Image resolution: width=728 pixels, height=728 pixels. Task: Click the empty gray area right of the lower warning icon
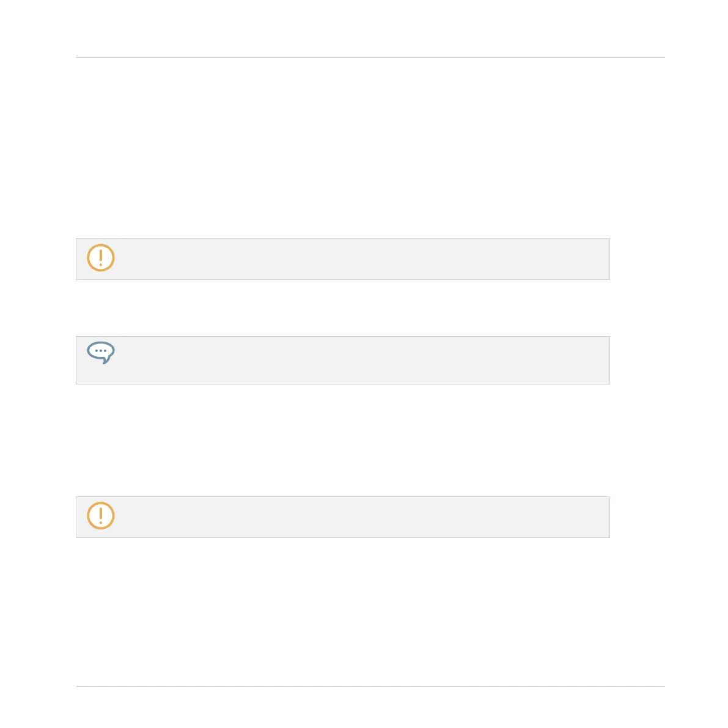(362, 517)
